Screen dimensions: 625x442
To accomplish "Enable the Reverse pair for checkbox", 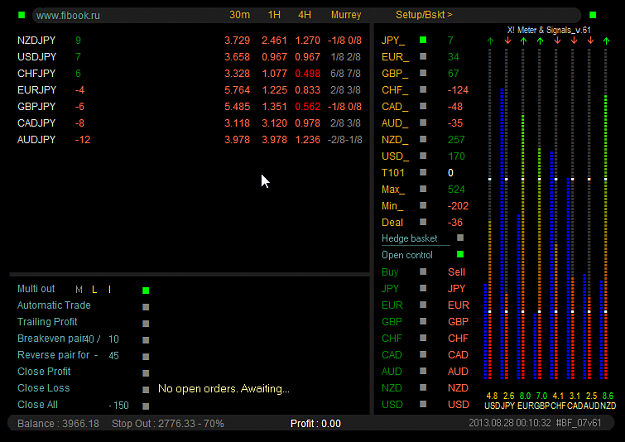I will click(146, 356).
